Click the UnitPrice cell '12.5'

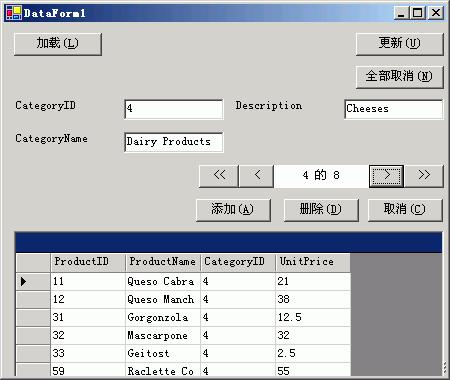(313, 318)
